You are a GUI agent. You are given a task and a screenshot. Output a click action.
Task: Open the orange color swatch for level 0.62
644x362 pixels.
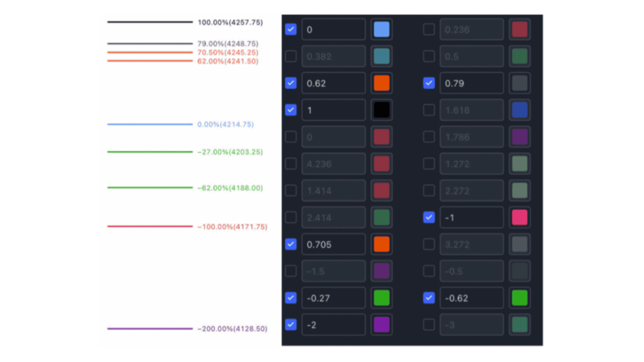[382, 83]
